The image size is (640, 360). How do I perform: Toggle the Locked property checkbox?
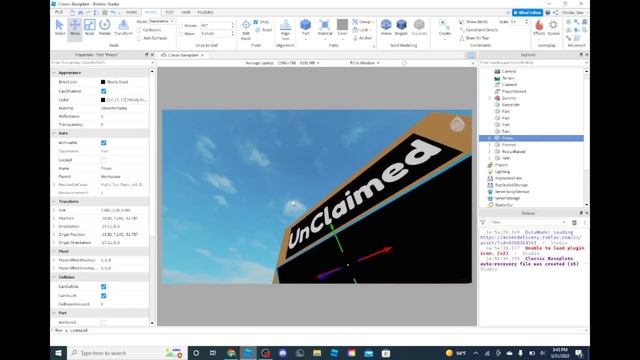point(104,160)
